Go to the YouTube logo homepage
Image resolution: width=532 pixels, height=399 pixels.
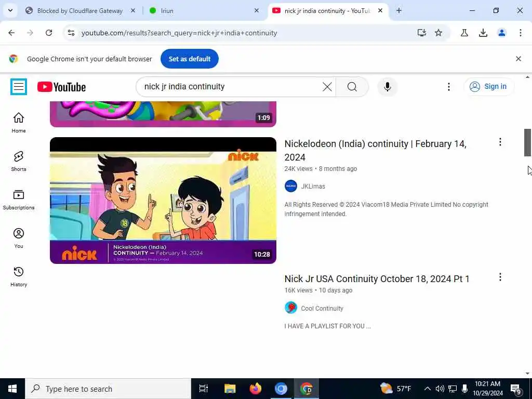[61, 87]
